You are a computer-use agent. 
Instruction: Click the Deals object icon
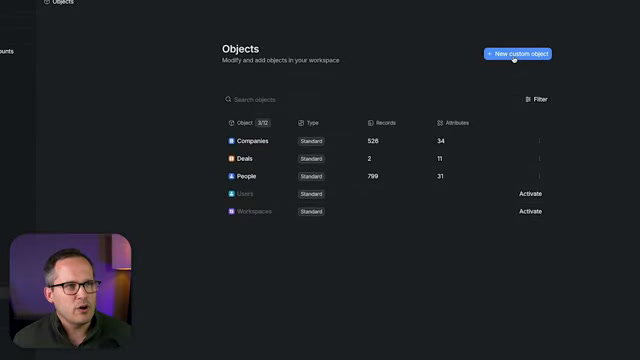point(231,158)
